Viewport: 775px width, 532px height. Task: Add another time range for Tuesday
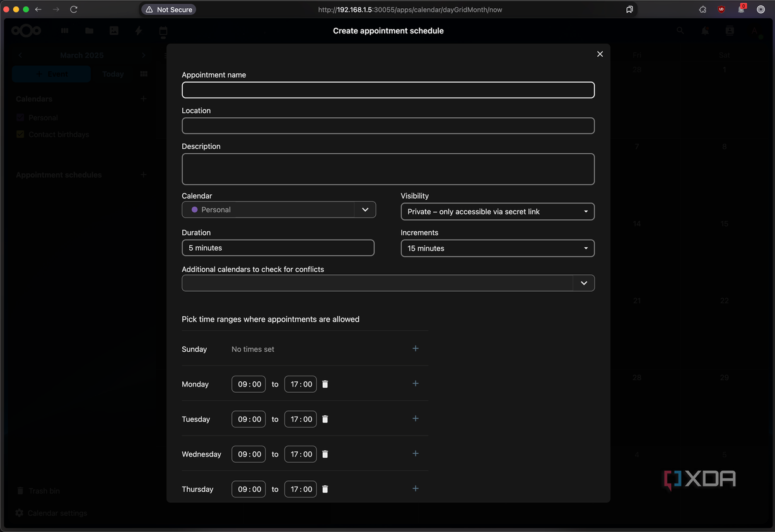(416, 419)
